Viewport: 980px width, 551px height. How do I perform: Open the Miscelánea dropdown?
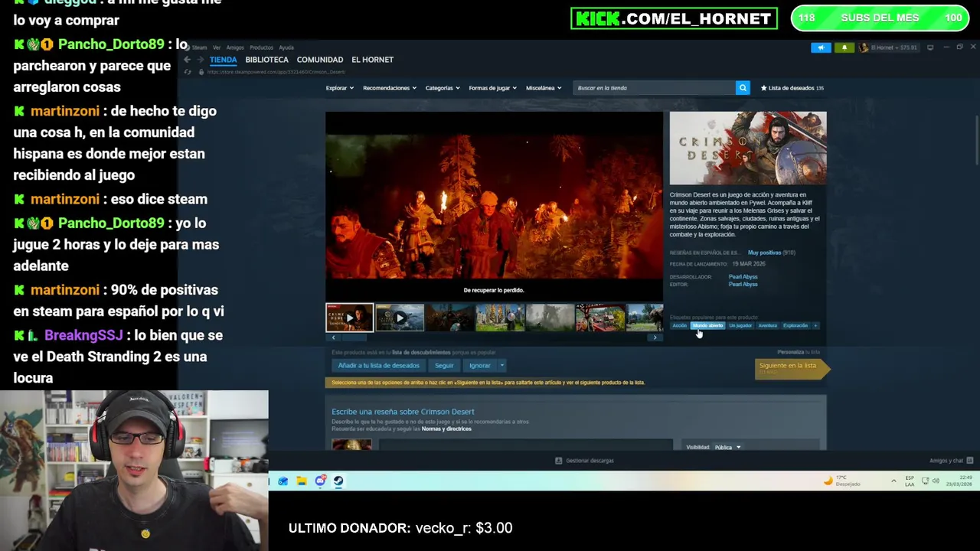(x=544, y=88)
